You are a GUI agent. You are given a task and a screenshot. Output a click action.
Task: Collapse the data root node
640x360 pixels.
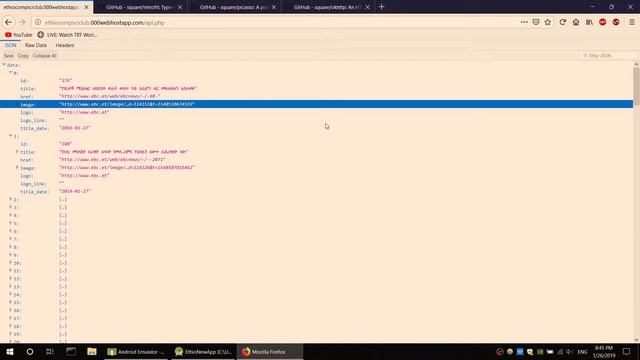[4, 65]
